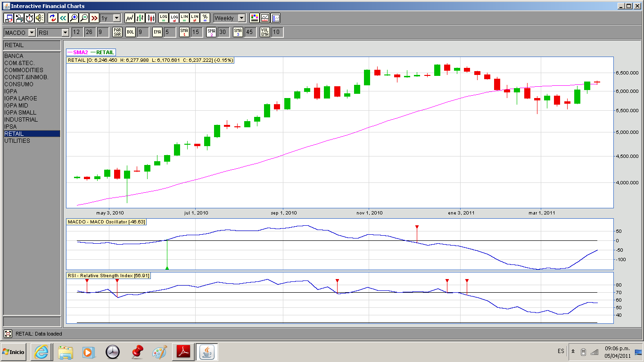The width and height of the screenshot is (644, 362).
Task: Open the color palette settings icon
Action: pos(255,18)
